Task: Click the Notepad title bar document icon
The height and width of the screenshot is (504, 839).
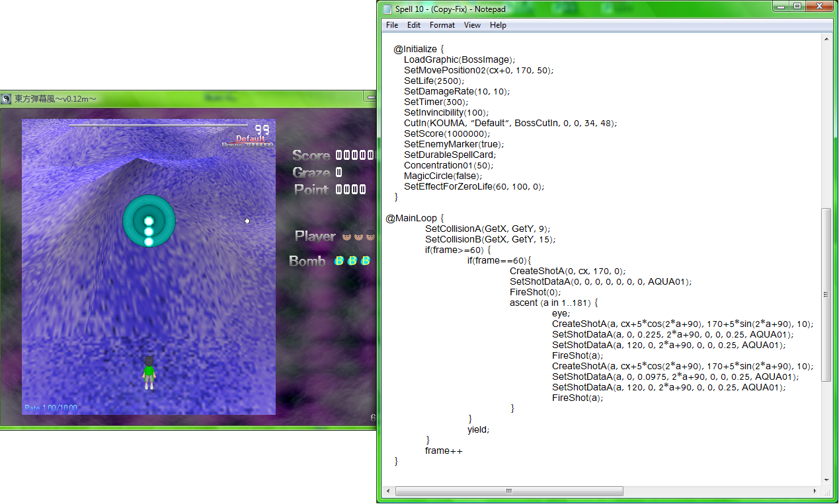Action: [x=388, y=9]
